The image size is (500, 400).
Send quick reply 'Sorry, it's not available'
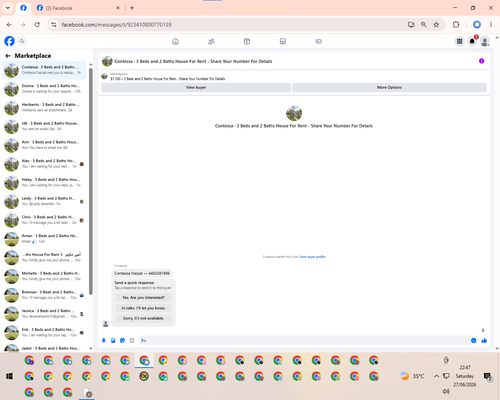tap(143, 318)
